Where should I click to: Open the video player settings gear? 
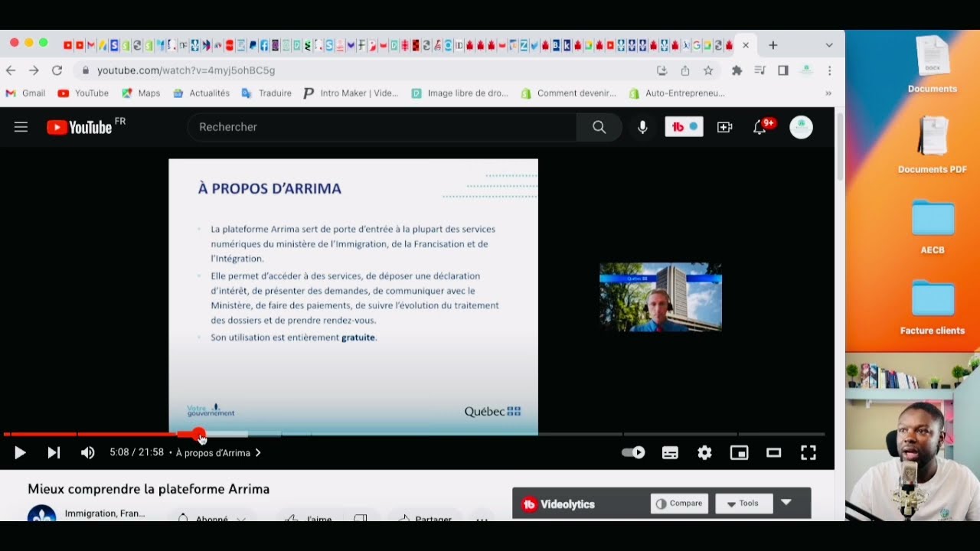point(704,453)
